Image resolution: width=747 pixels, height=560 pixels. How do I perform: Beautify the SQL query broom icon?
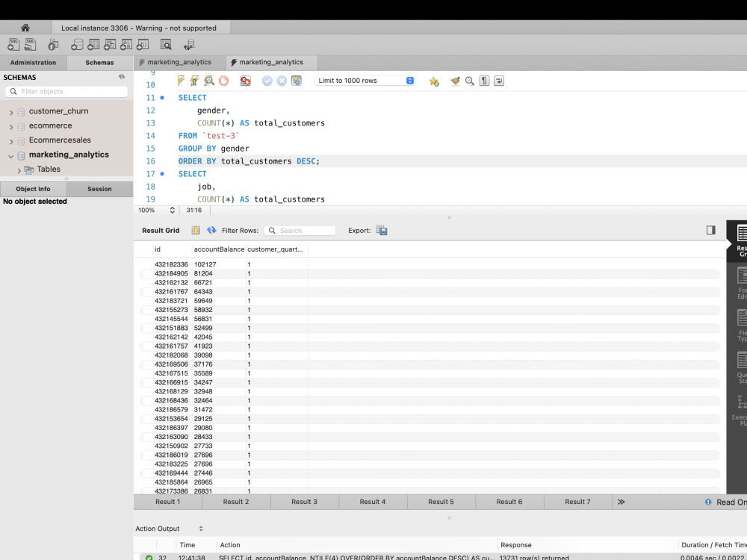[x=456, y=81]
